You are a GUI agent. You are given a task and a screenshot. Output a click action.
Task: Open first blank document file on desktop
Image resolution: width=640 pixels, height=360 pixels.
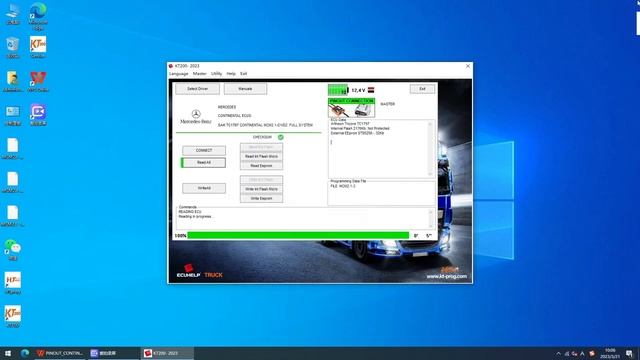pyautogui.click(x=13, y=149)
